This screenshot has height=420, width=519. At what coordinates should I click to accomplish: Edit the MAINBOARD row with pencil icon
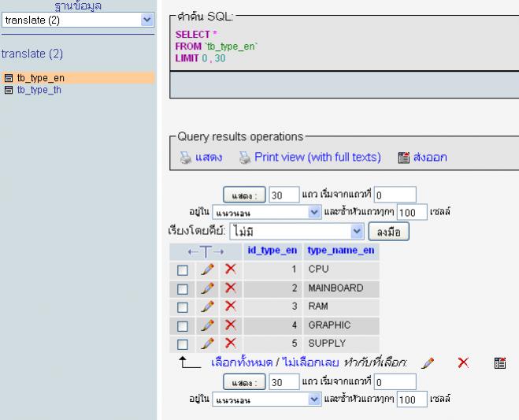(x=208, y=288)
